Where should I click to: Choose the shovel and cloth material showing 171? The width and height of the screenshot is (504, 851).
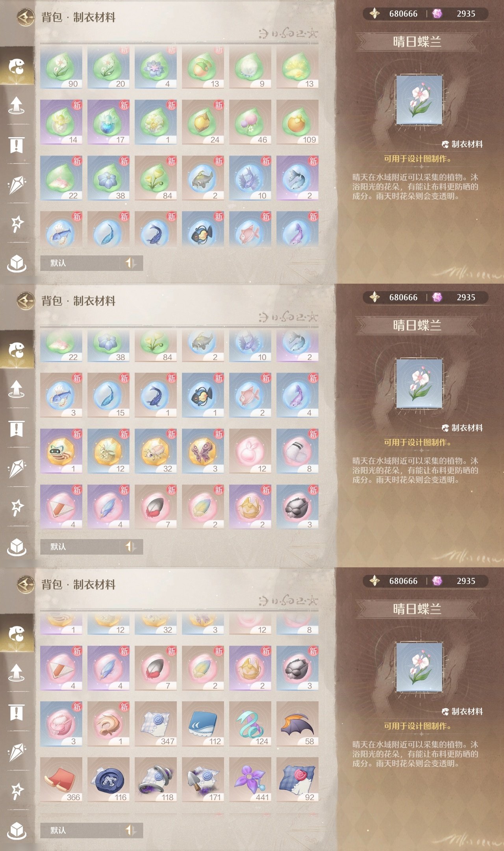click(x=203, y=780)
